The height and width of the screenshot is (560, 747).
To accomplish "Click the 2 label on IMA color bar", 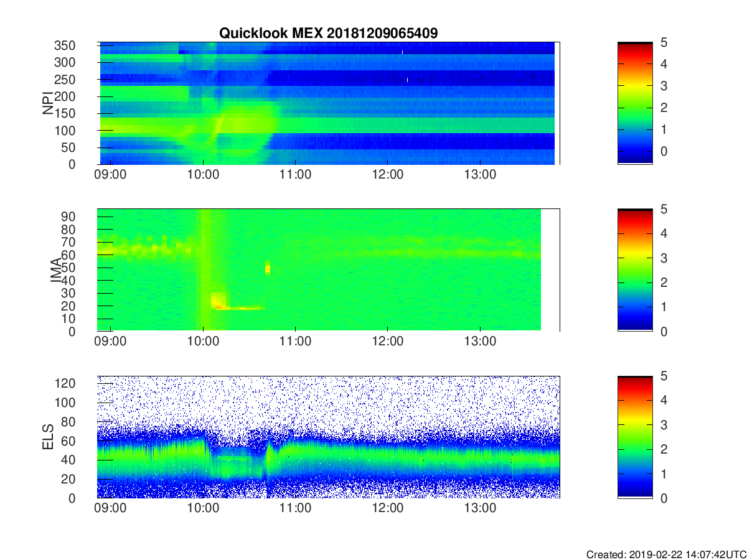I will point(665,282).
